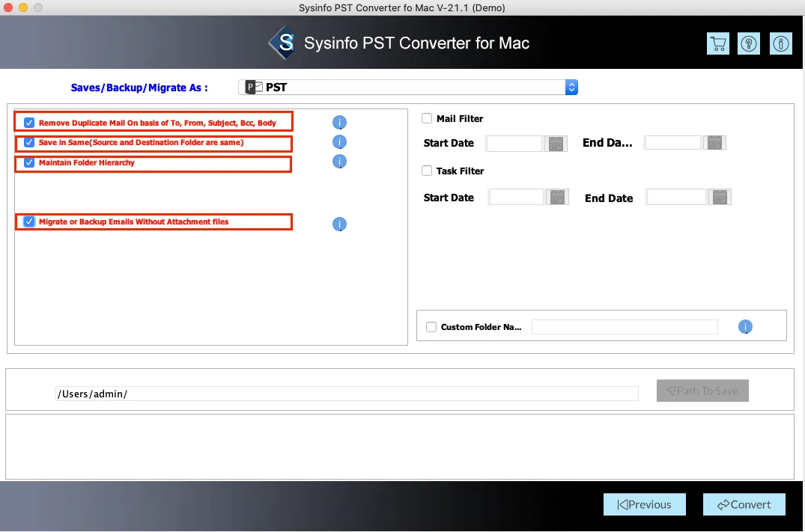Toggle Migrate Emails Without Attachment checkbox
805x532 pixels.
(x=29, y=221)
